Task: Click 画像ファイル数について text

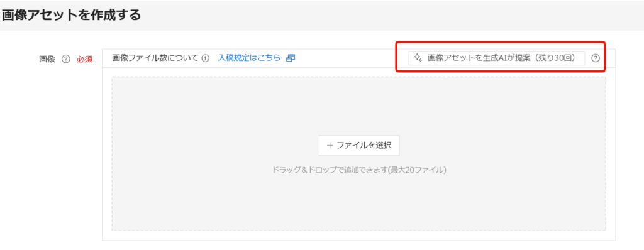Action: 155,58
